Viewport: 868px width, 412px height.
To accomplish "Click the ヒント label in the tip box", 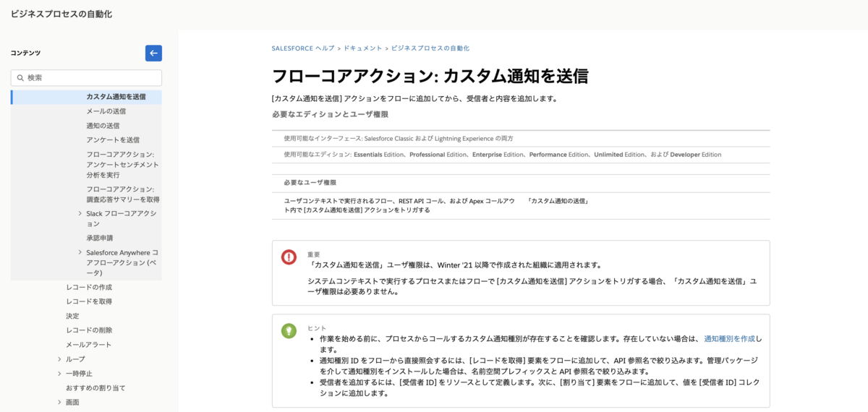I will 317,328.
